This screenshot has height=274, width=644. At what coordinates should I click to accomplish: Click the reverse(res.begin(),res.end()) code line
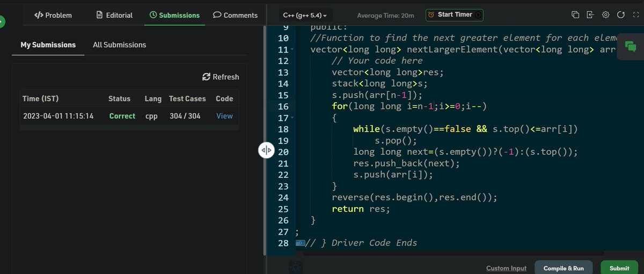click(414, 197)
